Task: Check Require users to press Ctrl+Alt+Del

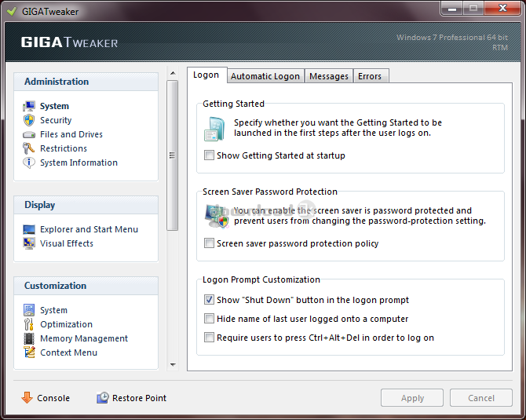Action: point(209,337)
